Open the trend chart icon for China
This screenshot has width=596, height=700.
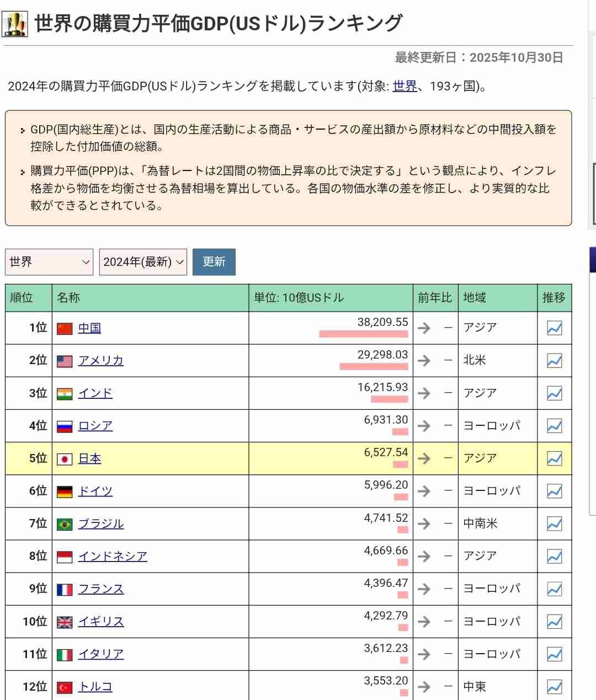pos(554,328)
